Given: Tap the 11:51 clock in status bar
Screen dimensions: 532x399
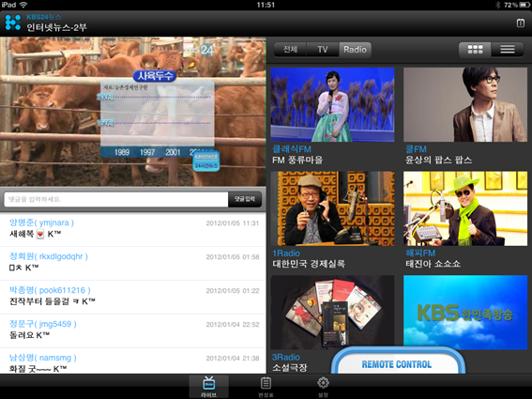Looking at the screenshot, I should [266, 5].
